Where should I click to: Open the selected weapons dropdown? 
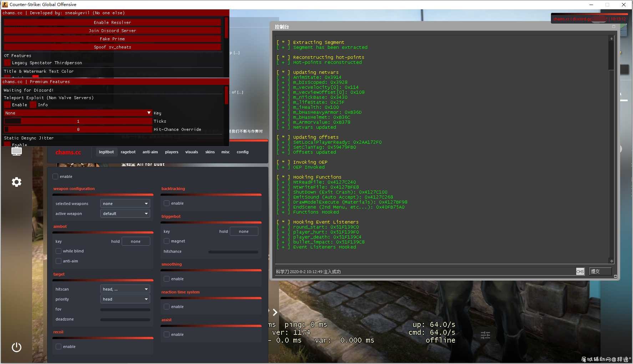point(125,204)
